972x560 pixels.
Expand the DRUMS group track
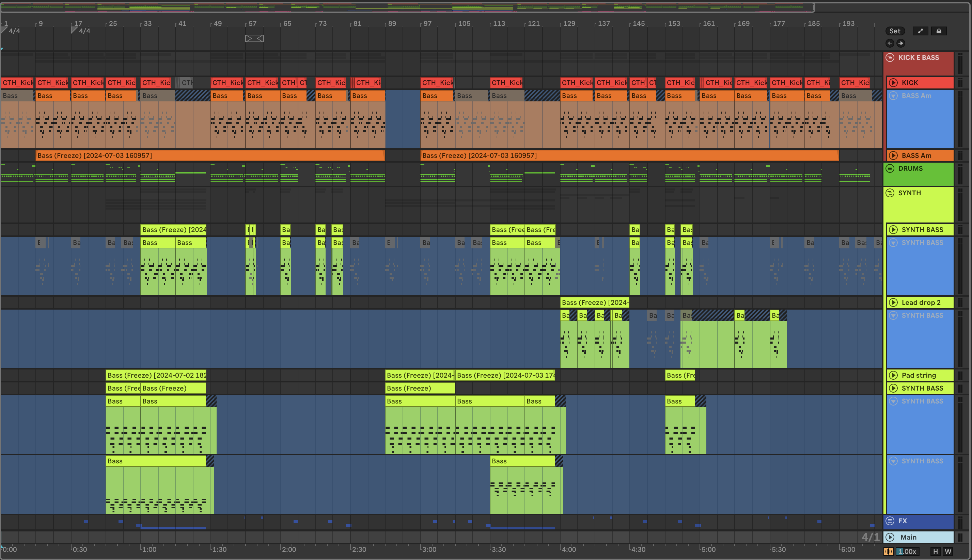pos(890,168)
